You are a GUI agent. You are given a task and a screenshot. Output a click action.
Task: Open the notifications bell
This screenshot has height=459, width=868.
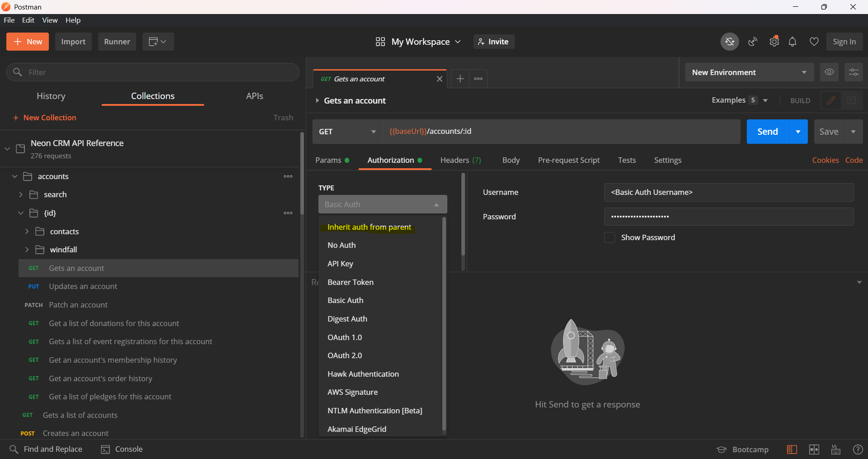click(x=792, y=42)
